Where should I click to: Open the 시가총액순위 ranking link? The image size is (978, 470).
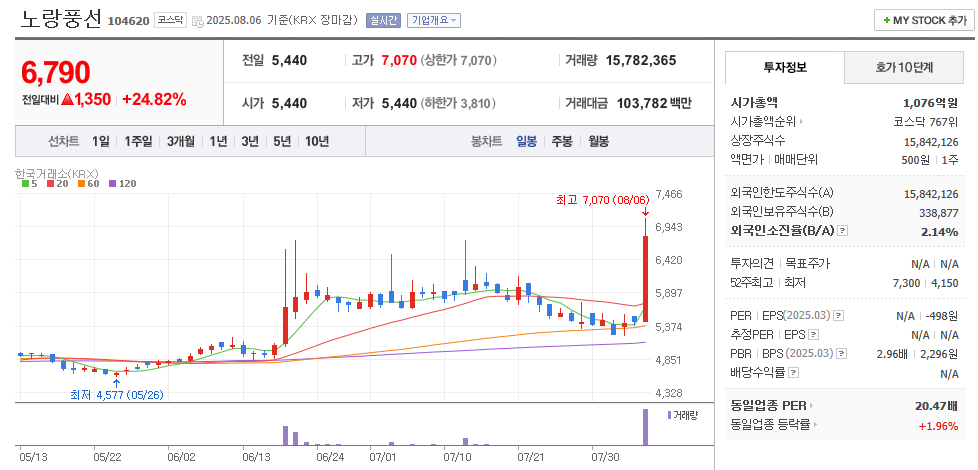click(x=763, y=122)
